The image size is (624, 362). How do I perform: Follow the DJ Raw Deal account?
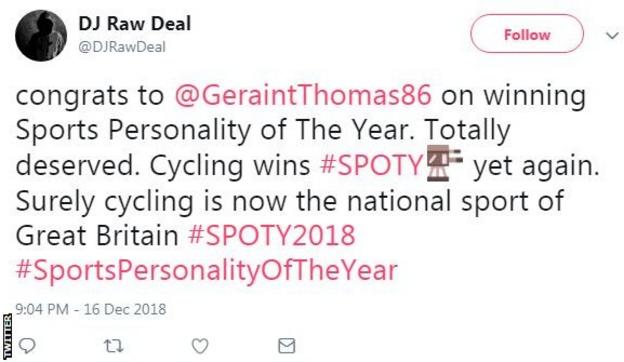click(527, 34)
